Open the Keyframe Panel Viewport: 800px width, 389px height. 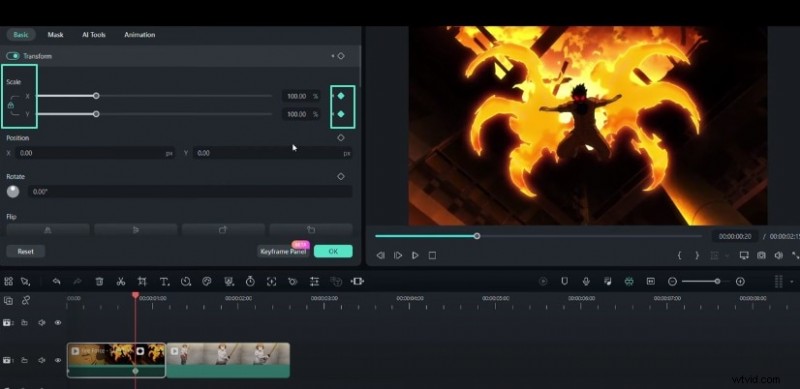(x=283, y=251)
